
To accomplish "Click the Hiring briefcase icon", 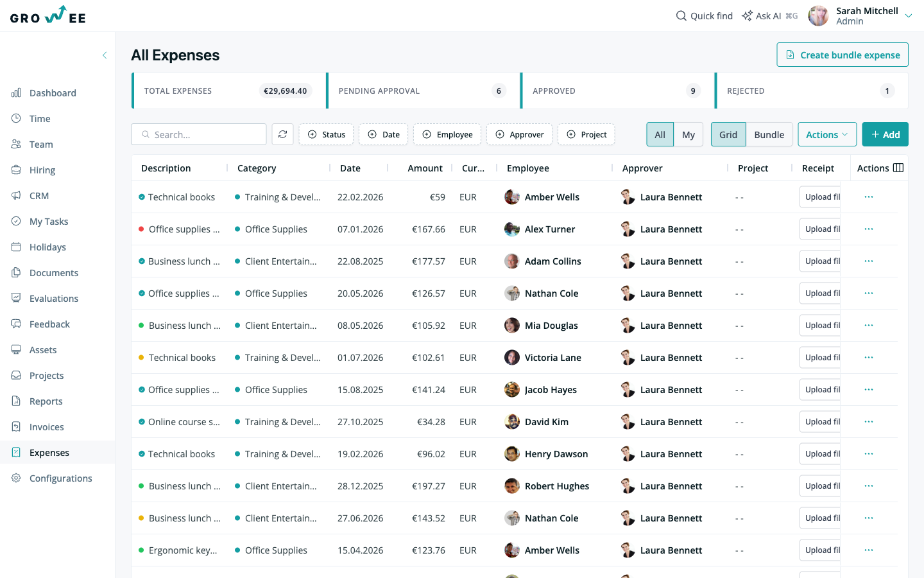I will [x=16, y=170].
